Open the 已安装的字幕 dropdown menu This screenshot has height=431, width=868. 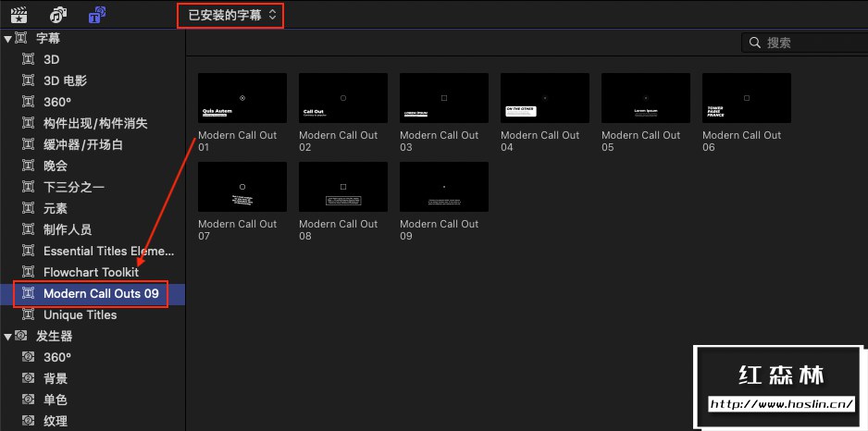coord(230,16)
